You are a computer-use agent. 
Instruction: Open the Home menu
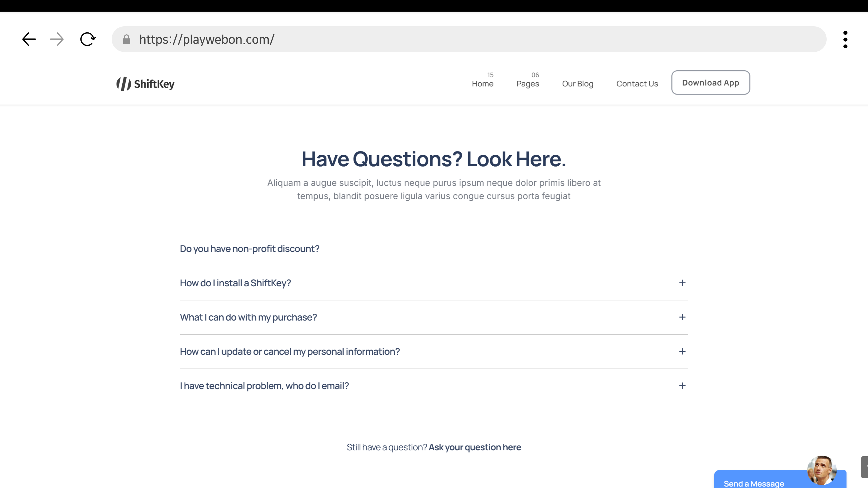482,84
